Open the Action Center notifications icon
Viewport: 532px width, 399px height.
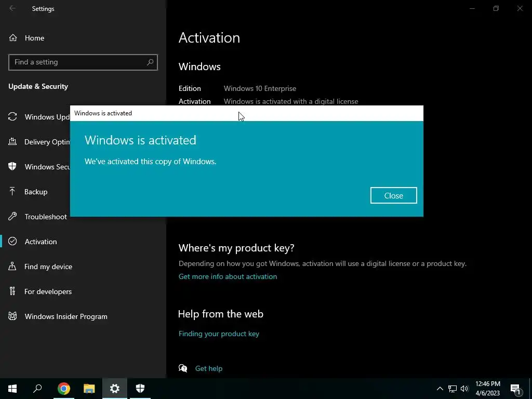point(515,389)
